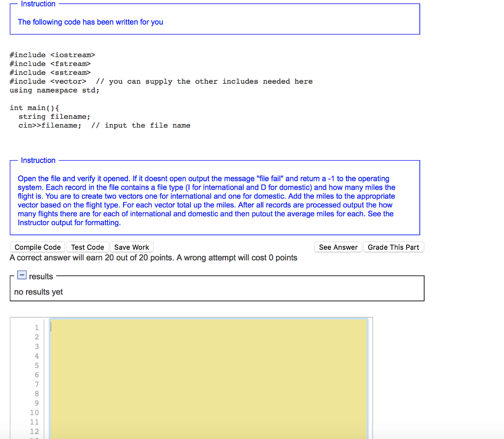Click the points text 'A correct answer will earn'

(154, 258)
